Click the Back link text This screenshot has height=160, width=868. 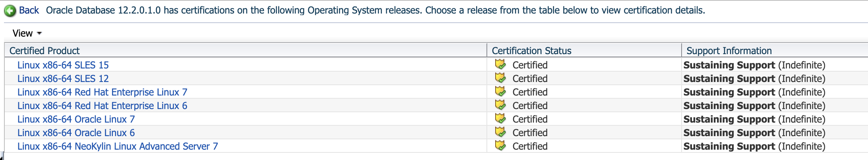tap(29, 10)
